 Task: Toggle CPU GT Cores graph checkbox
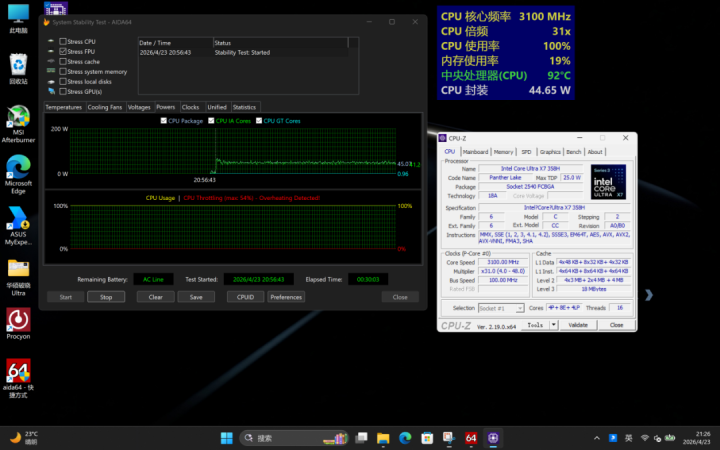pyautogui.click(x=257, y=120)
